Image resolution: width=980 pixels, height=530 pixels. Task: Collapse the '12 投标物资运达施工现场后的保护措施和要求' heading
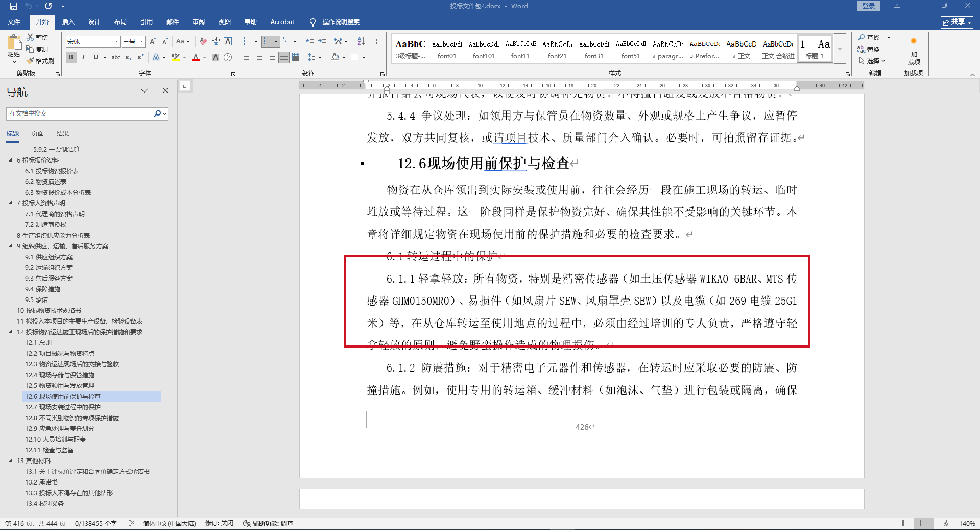coord(10,332)
